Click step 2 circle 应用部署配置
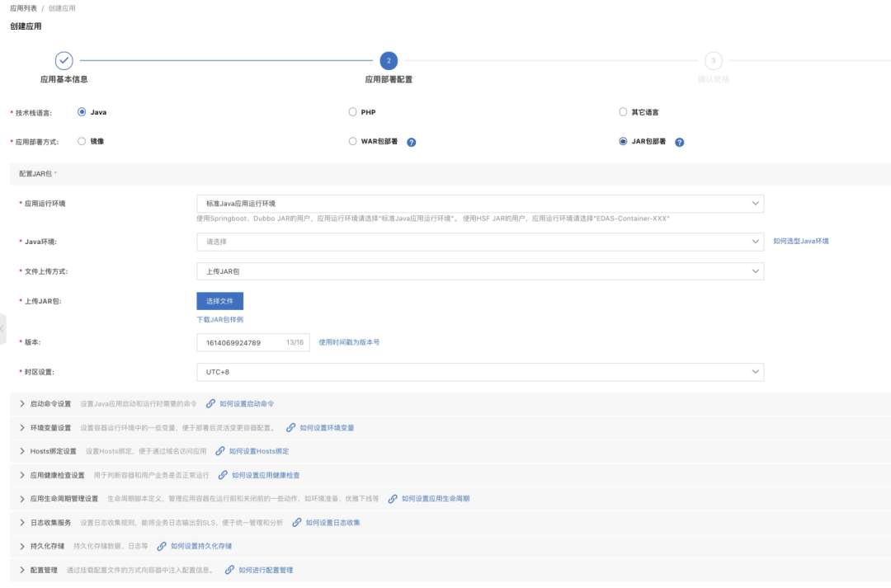This screenshot has width=891, height=588. pyautogui.click(x=389, y=60)
